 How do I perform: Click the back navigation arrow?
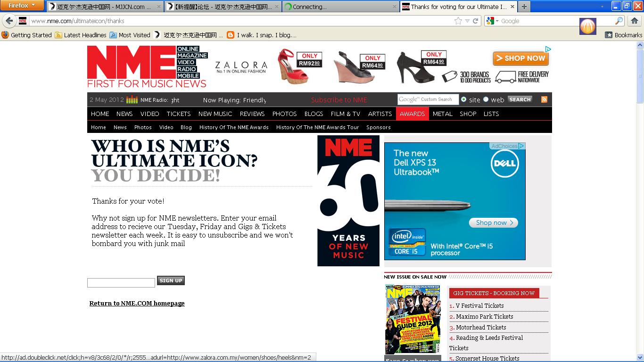(10, 21)
